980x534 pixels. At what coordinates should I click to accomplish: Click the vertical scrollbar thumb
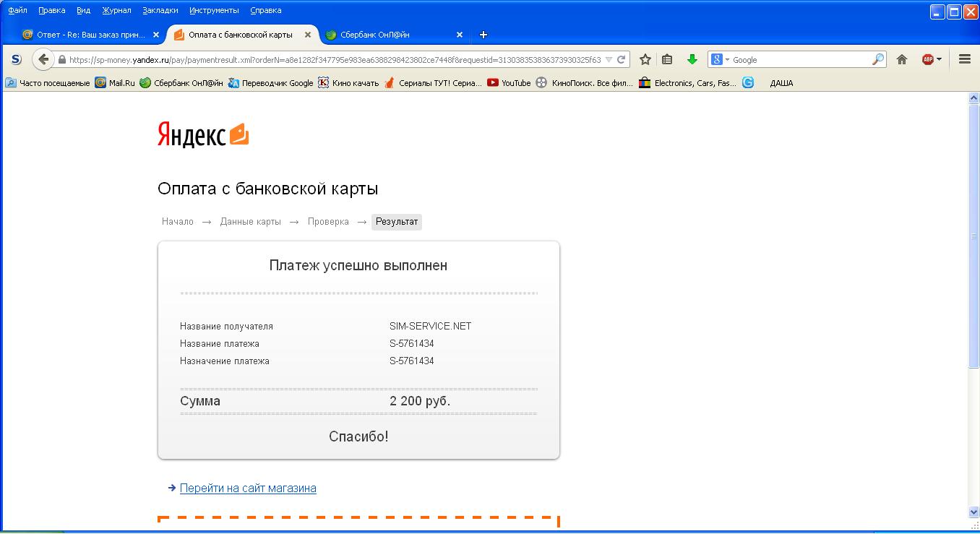pyautogui.click(x=973, y=236)
